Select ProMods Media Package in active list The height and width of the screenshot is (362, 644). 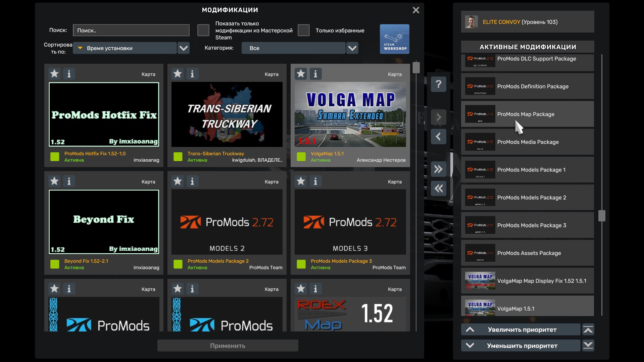pyautogui.click(x=528, y=142)
